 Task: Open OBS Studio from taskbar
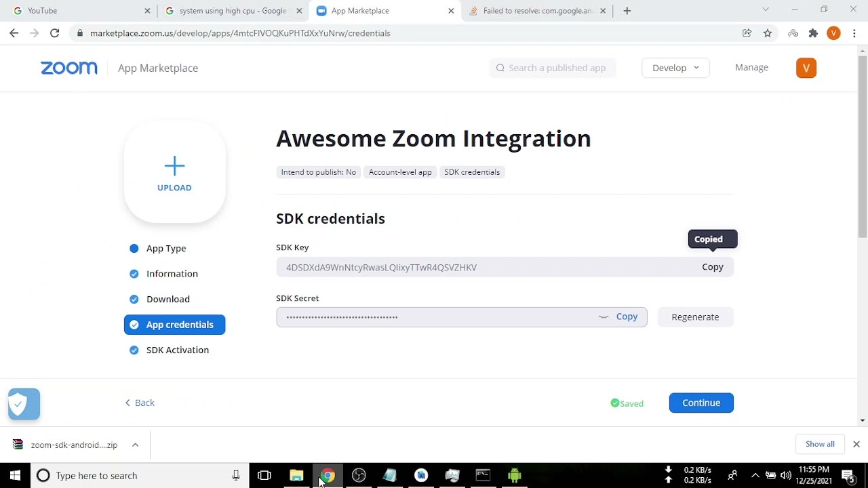359,476
